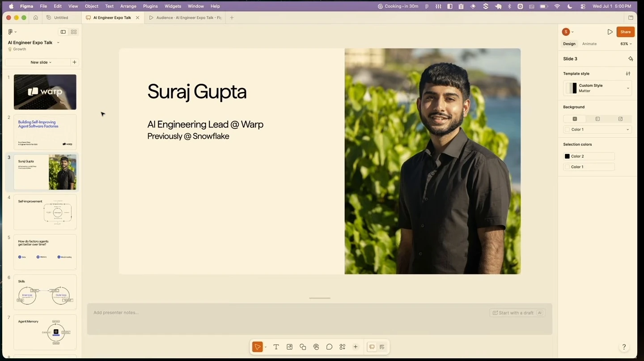Start the presentation with the play icon
Screen dimensions: 644x361
click(610, 32)
